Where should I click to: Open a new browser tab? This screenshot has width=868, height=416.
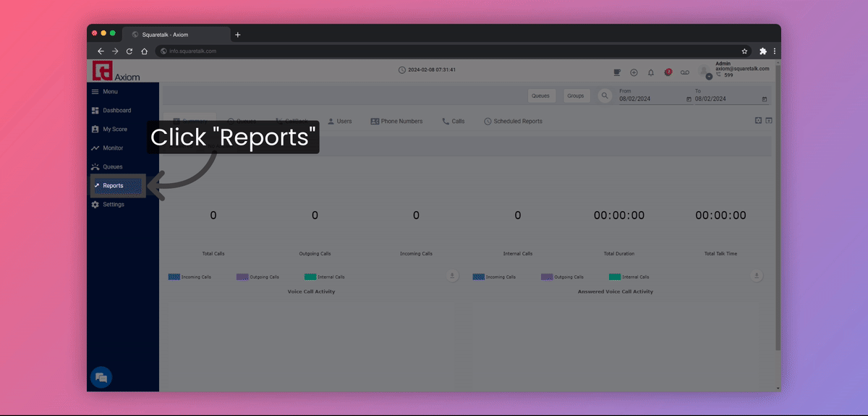[237, 35]
